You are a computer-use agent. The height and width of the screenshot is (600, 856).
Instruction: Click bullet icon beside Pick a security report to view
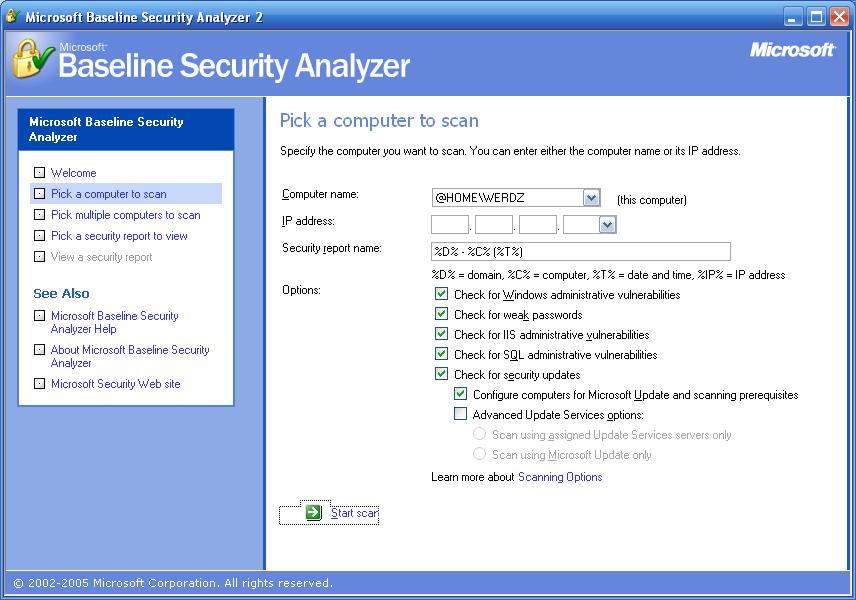pos(39,236)
